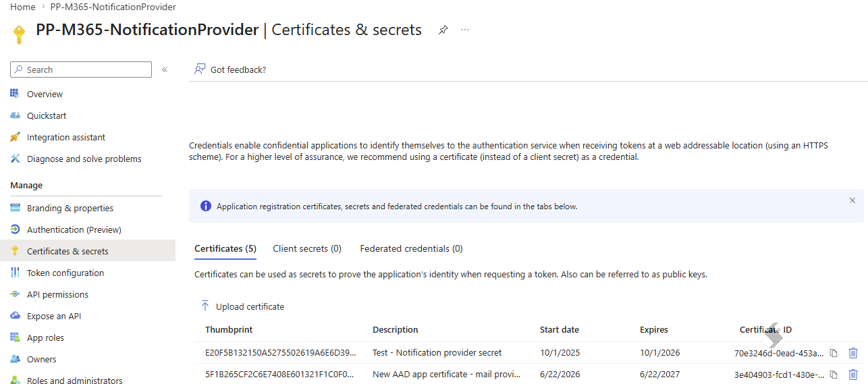Screen dimensions: 868x384
Task: Click the Branding & properties icon
Action: (15, 208)
